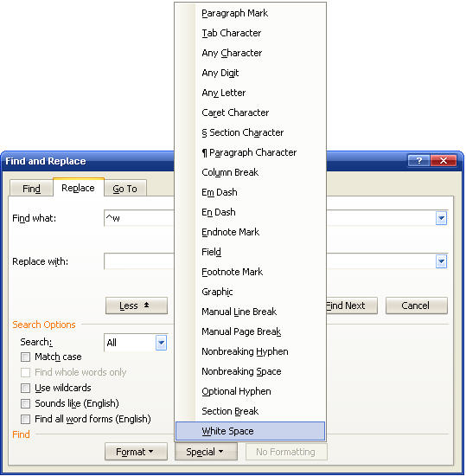Open the Format dropdown button
The width and height of the screenshot is (466, 476).
click(136, 452)
